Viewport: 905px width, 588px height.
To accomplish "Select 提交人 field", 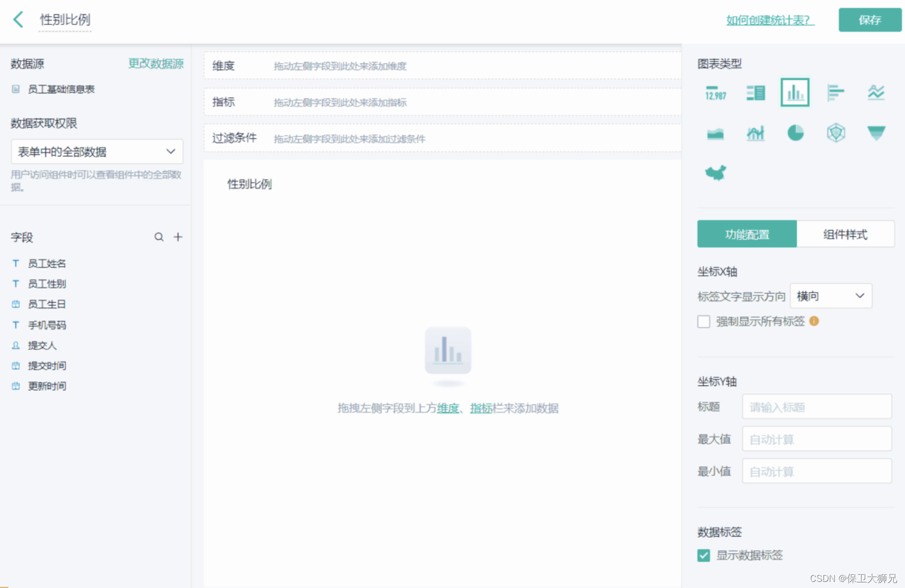I will pyautogui.click(x=42, y=345).
